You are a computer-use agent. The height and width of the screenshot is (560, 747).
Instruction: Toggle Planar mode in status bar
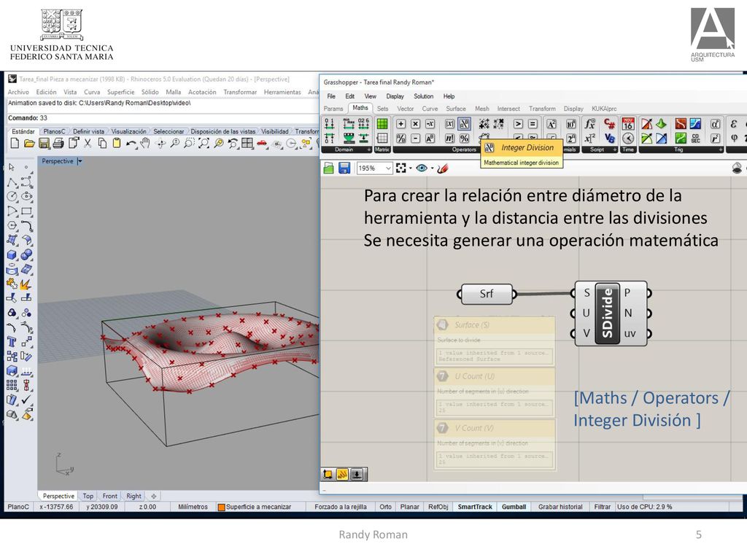pyautogui.click(x=410, y=507)
